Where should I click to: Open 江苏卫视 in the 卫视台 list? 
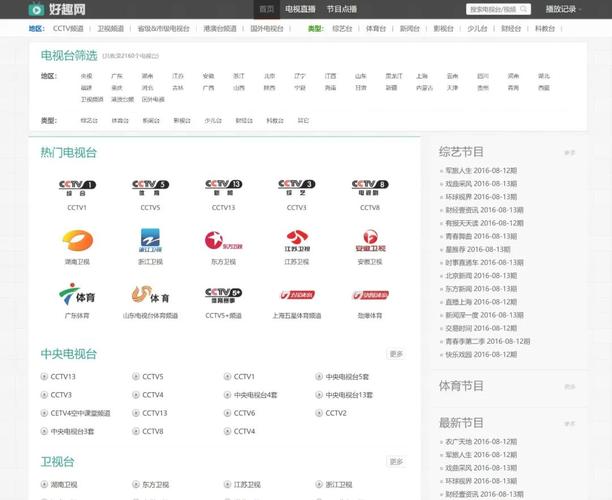[247, 485]
